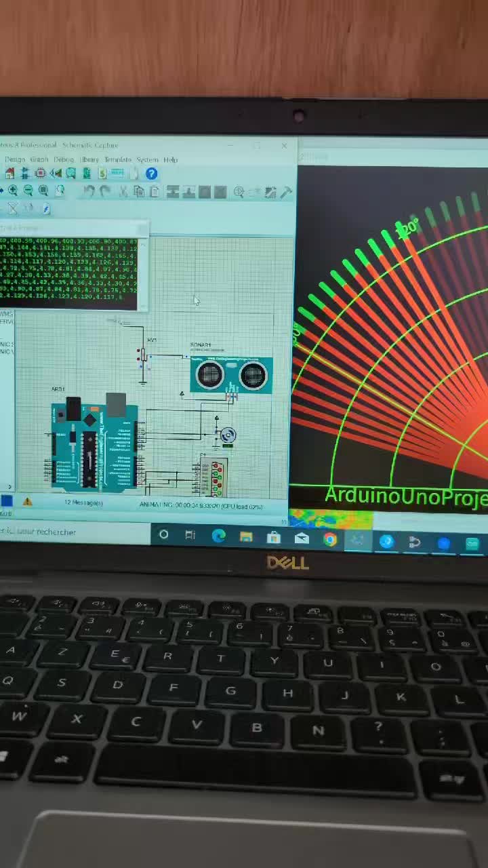This screenshot has width=488, height=868.
Task: Open the System menu
Action: click(147, 159)
